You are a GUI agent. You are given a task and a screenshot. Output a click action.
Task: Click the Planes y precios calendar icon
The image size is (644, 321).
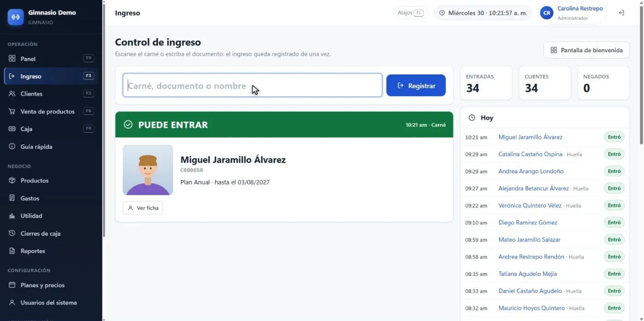pos(12,285)
